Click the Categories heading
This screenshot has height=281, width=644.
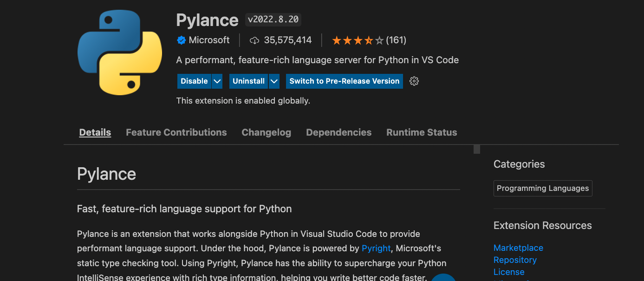point(519,164)
